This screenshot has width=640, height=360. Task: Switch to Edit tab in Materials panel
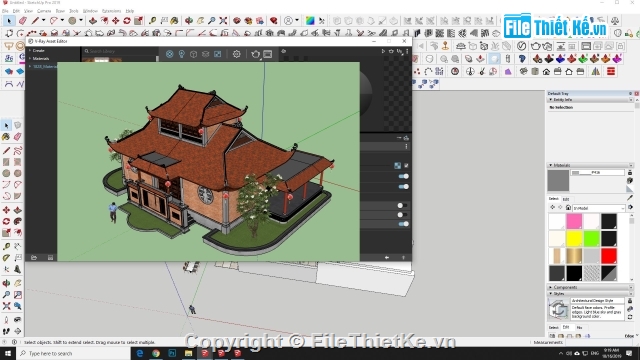click(x=566, y=199)
